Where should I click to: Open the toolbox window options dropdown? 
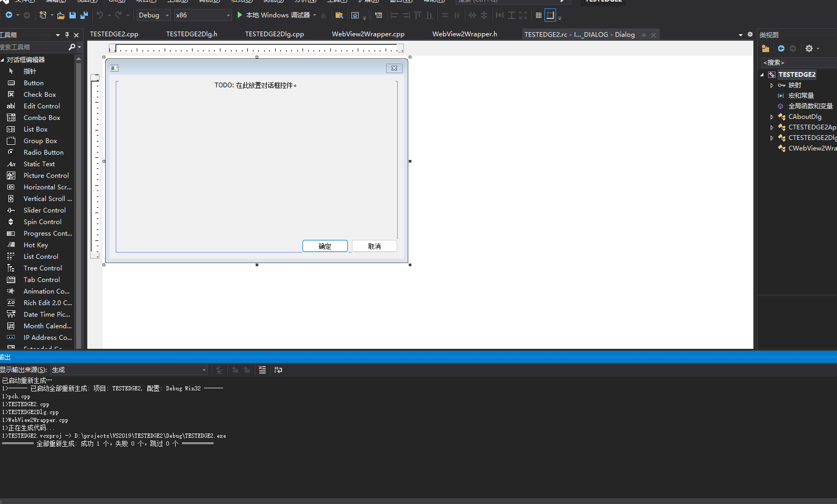point(57,35)
